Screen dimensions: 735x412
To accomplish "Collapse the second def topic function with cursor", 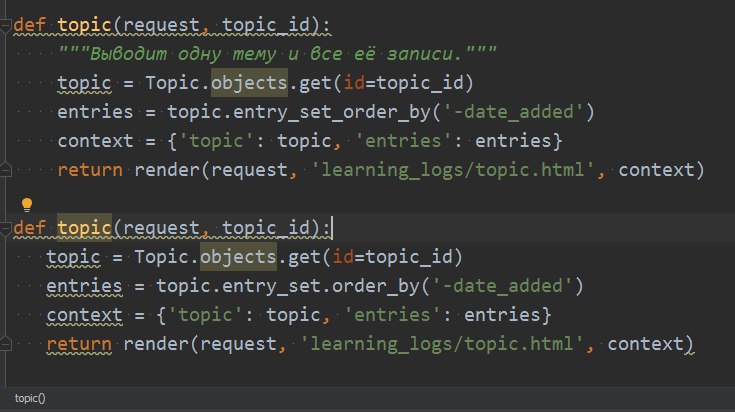I will tap(5, 228).
